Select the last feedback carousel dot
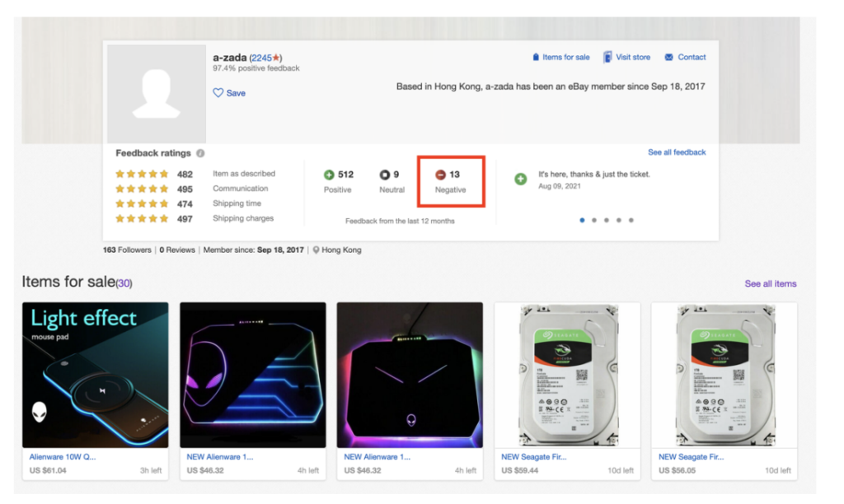The width and height of the screenshot is (844, 504). [631, 220]
